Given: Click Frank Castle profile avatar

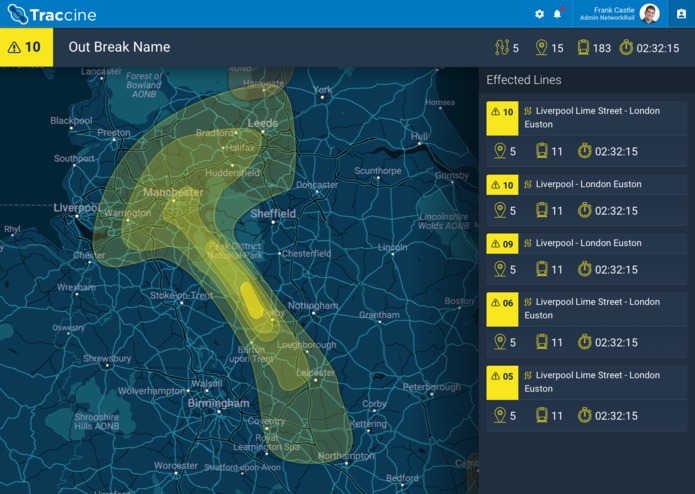Looking at the screenshot, I should (x=650, y=14).
